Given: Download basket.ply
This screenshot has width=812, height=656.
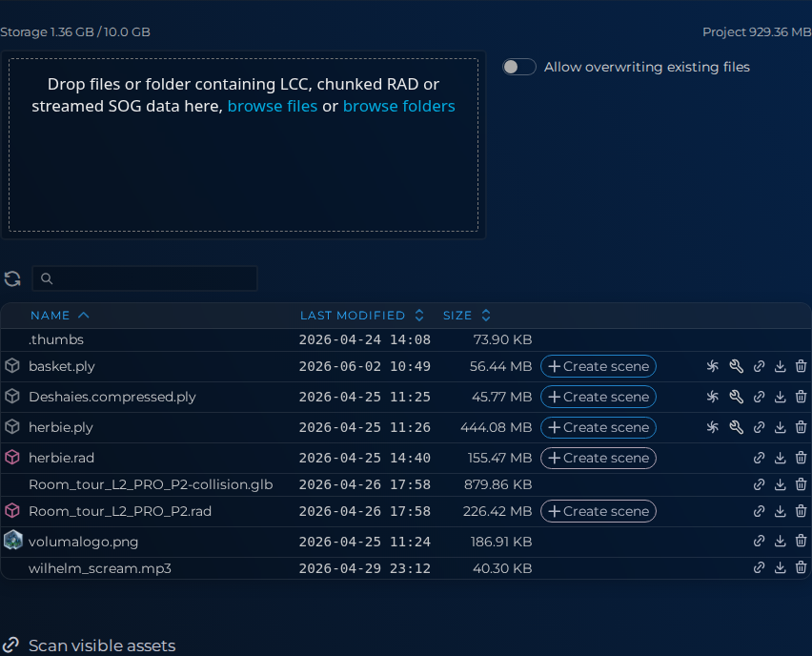Looking at the screenshot, I should tap(780, 366).
